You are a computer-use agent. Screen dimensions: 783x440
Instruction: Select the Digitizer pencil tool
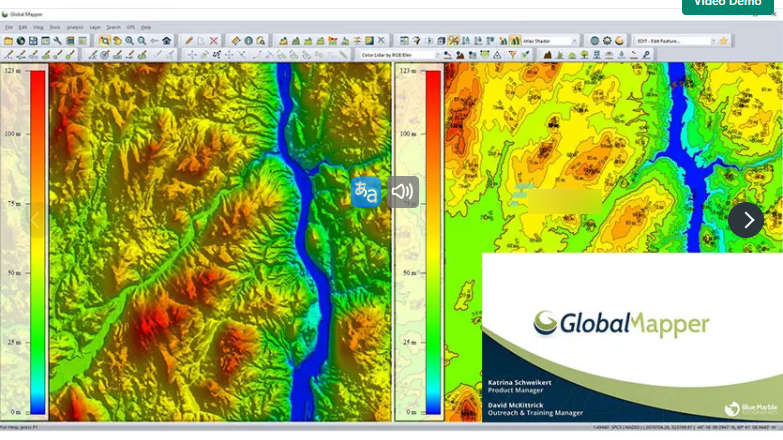(189, 41)
